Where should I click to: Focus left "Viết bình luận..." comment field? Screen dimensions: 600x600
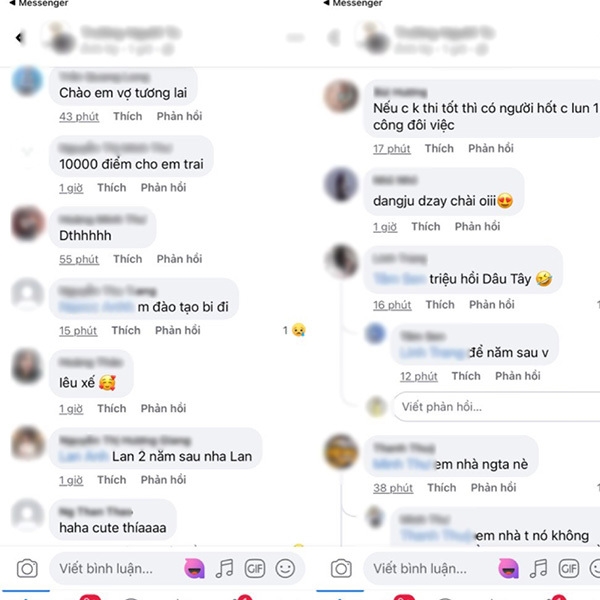pos(115,568)
